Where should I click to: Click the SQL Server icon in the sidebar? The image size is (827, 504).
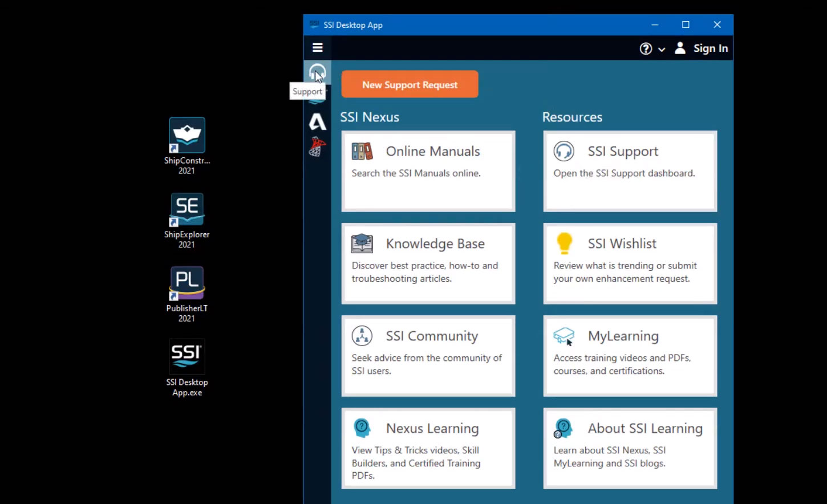coord(317,146)
